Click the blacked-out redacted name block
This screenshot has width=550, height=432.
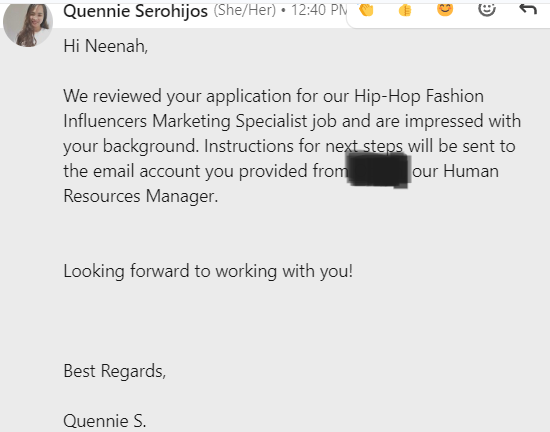click(378, 169)
